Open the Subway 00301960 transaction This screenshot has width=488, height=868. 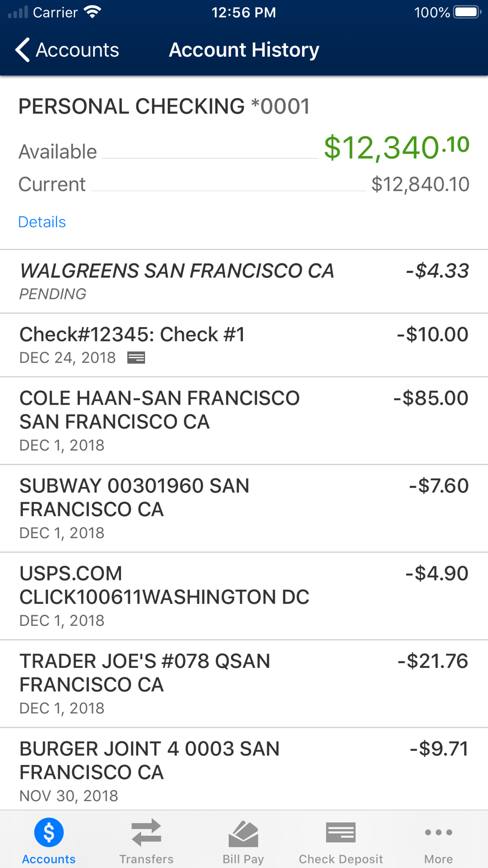(x=244, y=509)
